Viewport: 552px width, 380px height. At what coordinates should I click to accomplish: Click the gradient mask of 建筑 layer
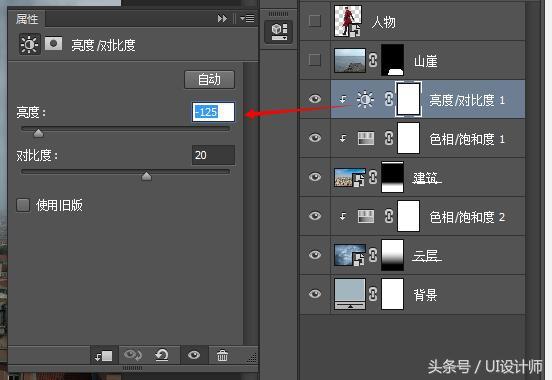coord(393,177)
